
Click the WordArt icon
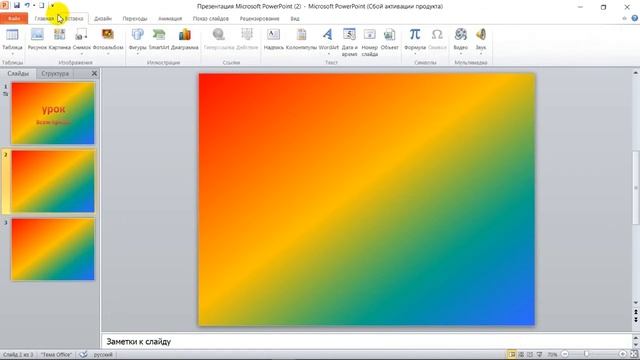tap(328, 35)
